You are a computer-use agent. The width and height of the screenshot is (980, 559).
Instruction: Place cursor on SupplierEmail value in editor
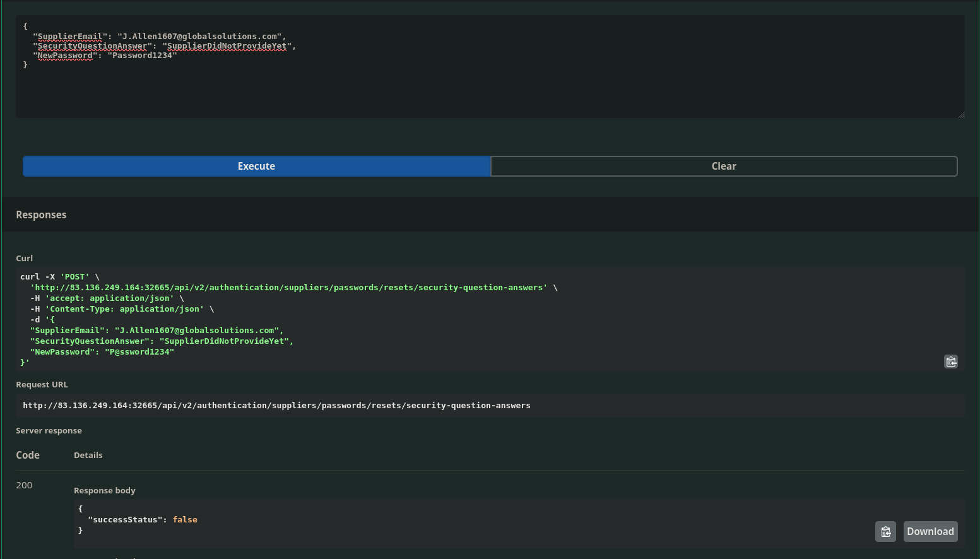(201, 37)
